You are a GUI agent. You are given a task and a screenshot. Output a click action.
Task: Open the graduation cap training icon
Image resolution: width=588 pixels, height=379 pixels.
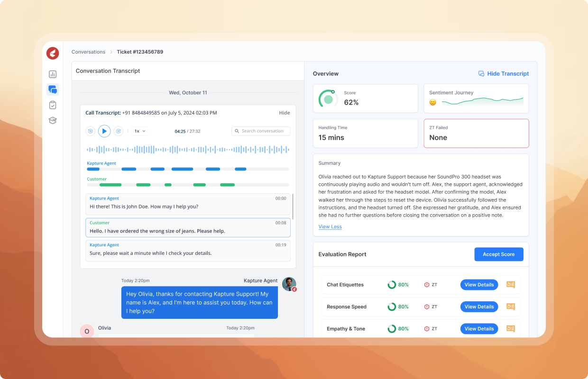point(53,120)
